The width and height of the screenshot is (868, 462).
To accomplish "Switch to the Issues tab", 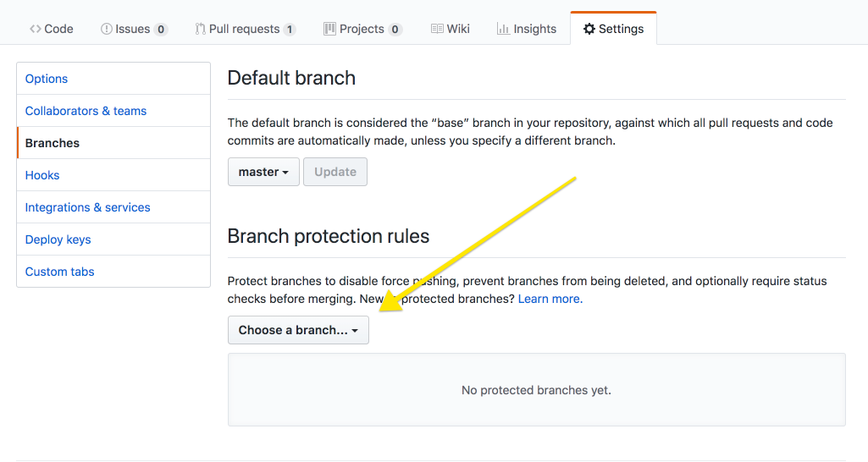I will 134,29.
